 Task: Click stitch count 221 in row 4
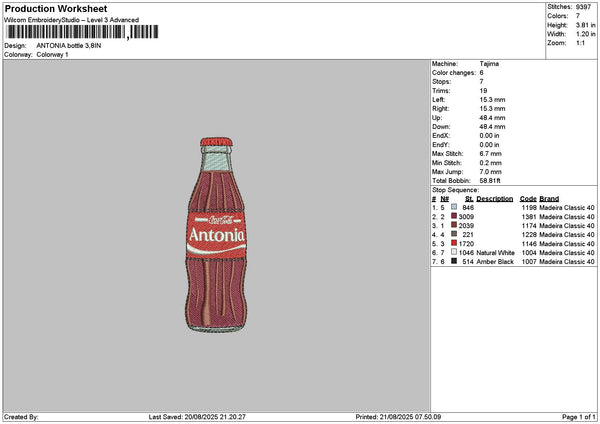coord(468,235)
